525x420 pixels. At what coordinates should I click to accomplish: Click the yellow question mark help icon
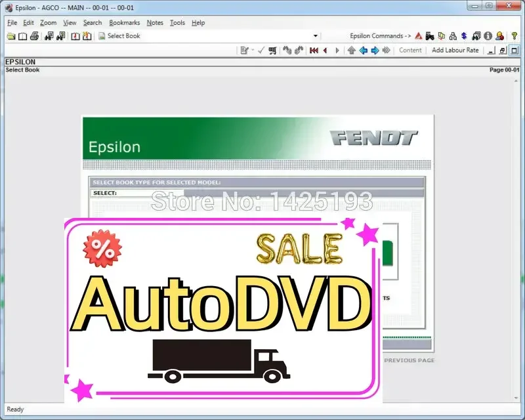coord(514,36)
